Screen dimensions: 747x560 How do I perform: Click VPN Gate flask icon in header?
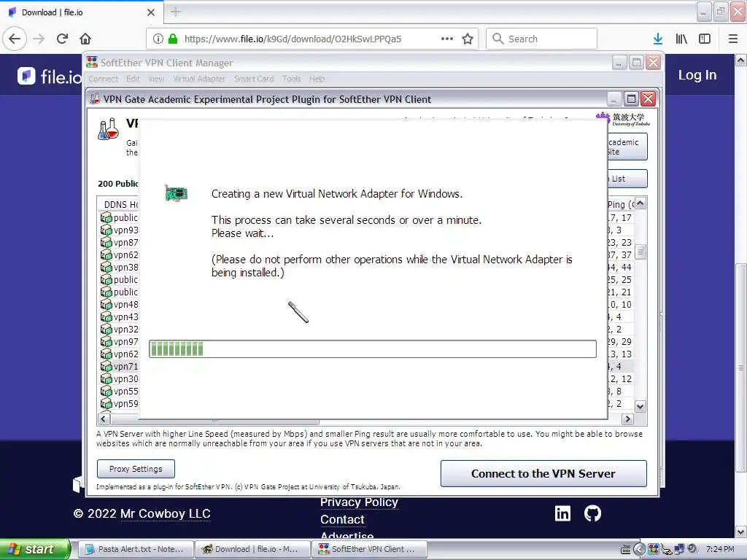tap(108, 129)
